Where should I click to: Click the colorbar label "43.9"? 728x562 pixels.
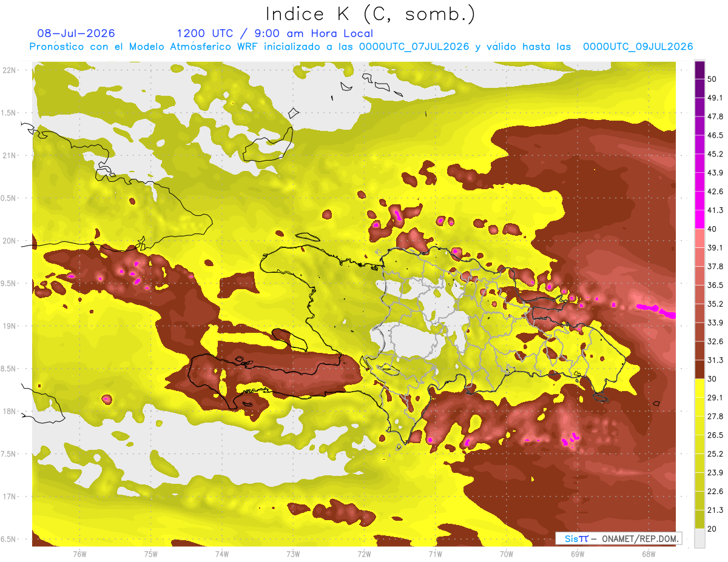pyautogui.click(x=715, y=173)
